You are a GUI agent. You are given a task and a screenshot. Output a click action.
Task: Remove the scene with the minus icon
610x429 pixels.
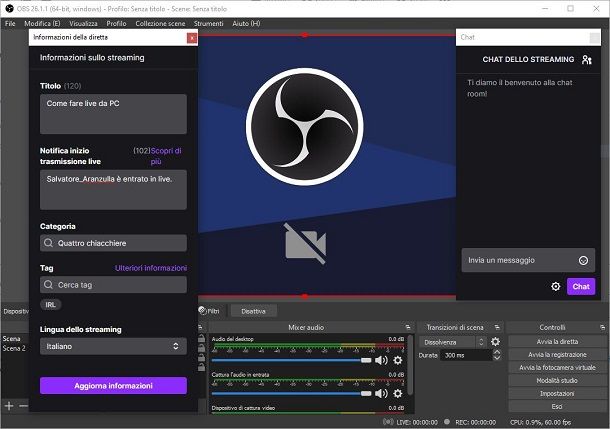tap(23, 406)
